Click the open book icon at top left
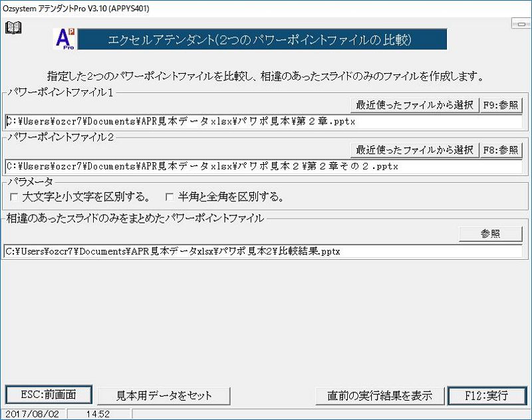 click(x=13, y=27)
